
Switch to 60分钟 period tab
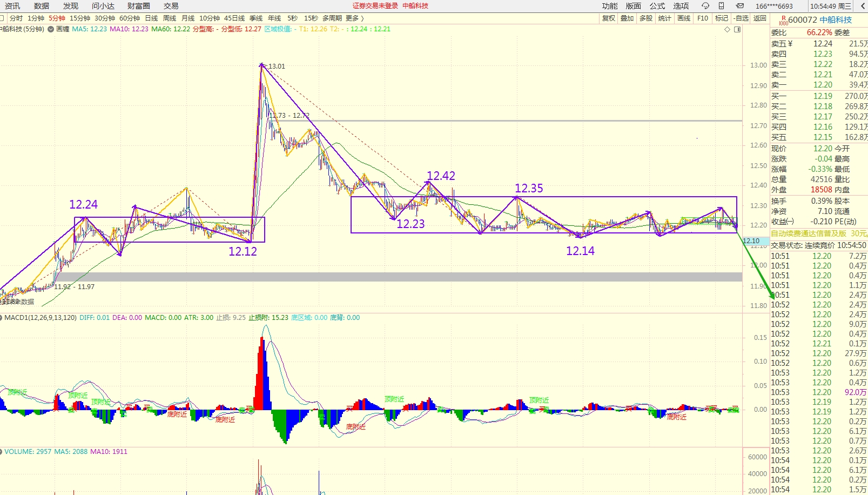[x=130, y=18]
